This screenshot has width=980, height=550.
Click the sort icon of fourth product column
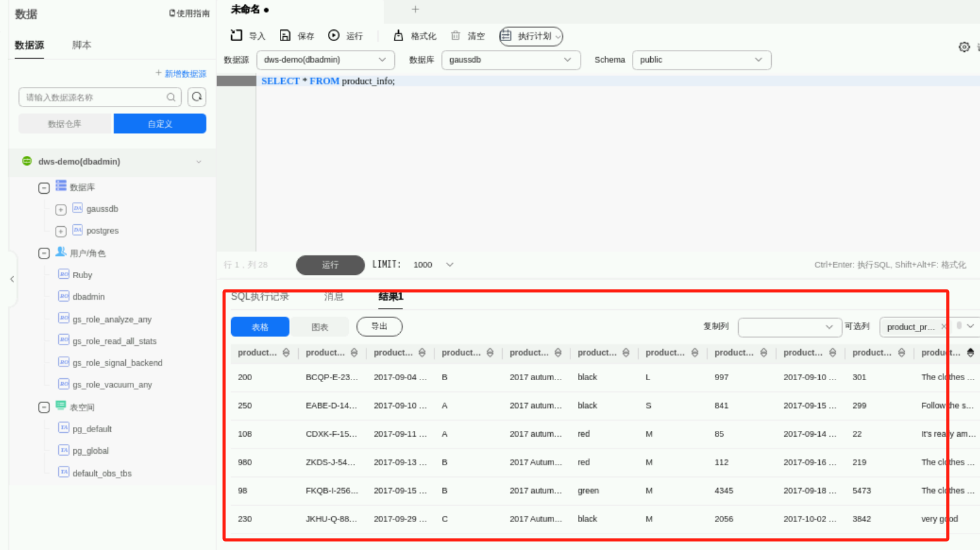(490, 353)
